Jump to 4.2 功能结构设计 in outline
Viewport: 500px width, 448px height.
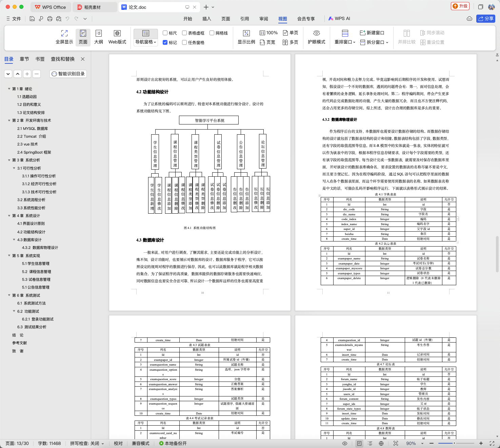(x=31, y=232)
